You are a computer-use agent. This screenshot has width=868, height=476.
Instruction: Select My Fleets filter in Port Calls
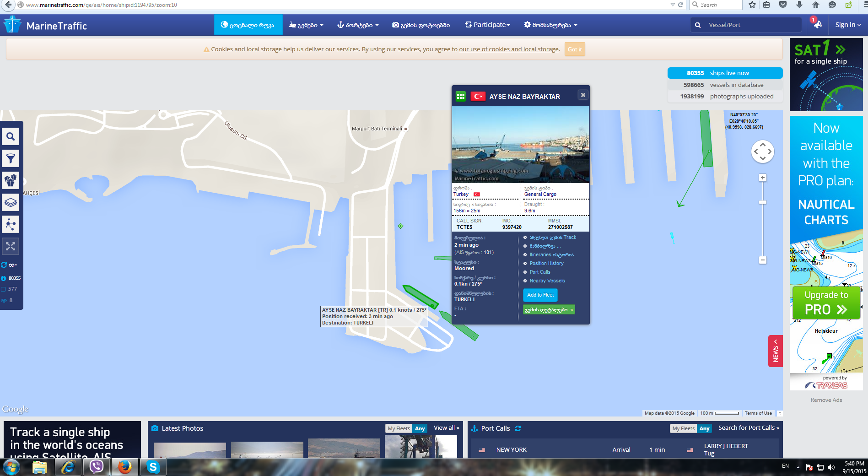point(684,428)
